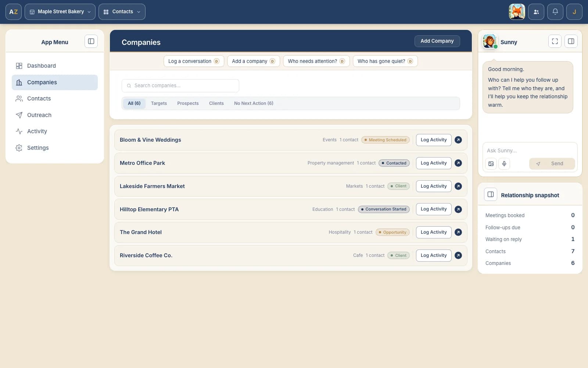The height and width of the screenshot is (368, 588).
Task: Open The Grand Hotel company name
Action: [141, 232]
